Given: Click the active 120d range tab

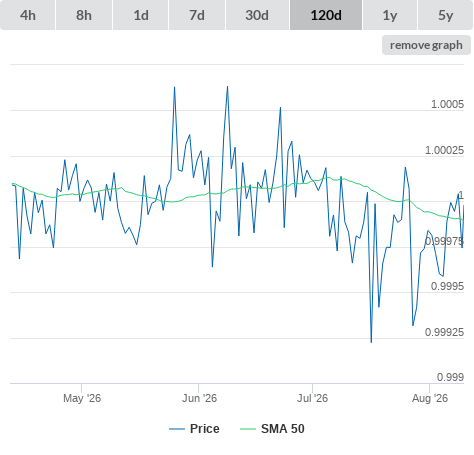Looking at the screenshot, I should coord(326,15).
